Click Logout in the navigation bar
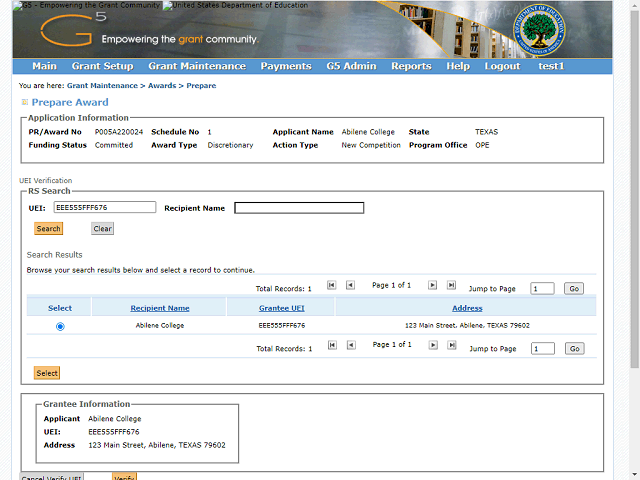 click(502, 66)
